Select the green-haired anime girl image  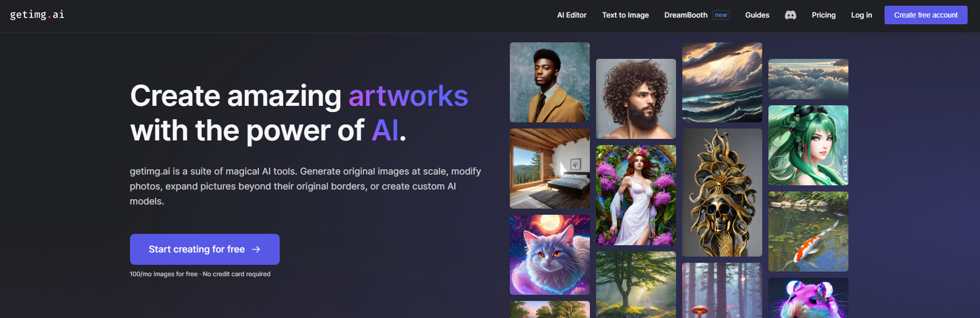[x=808, y=145]
